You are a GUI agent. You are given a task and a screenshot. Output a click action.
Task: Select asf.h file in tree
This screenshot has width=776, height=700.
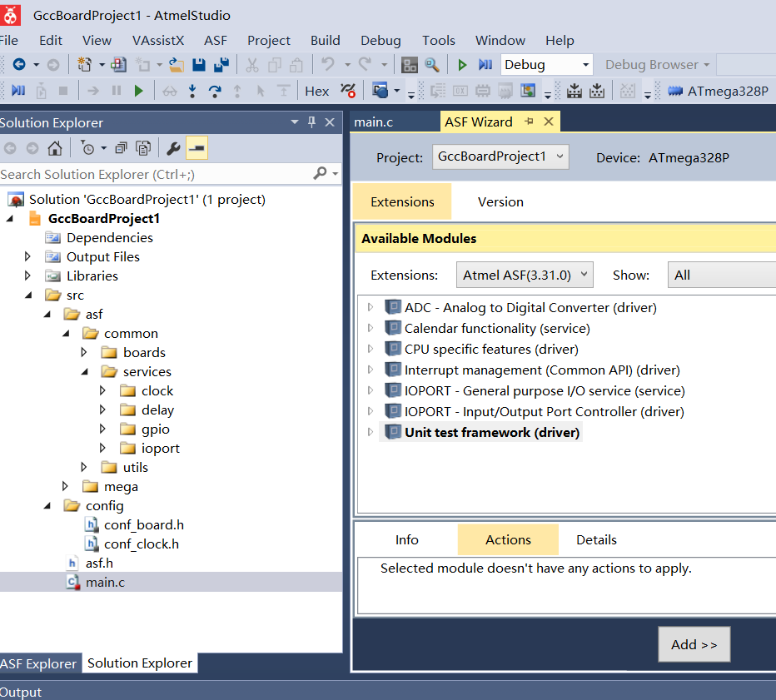[99, 563]
